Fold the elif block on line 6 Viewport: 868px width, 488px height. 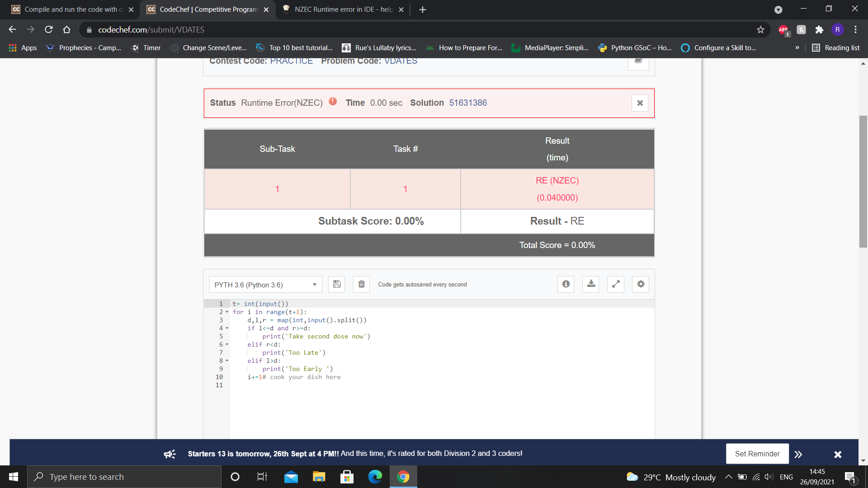(x=227, y=345)
